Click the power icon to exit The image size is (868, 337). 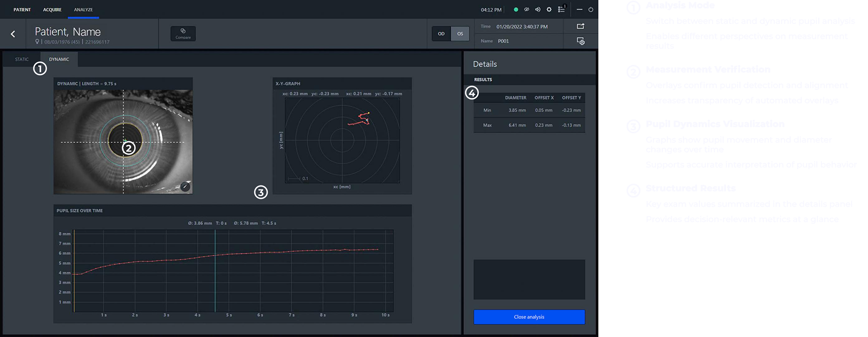point(590,9)
